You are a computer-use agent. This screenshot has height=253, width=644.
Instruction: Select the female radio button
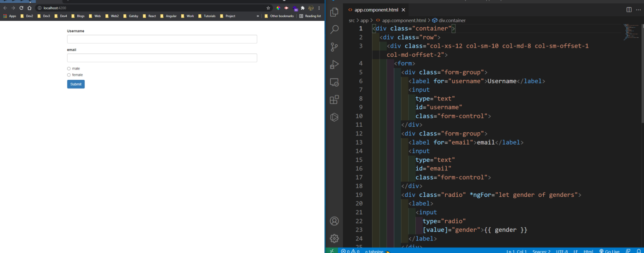(69, 75)
